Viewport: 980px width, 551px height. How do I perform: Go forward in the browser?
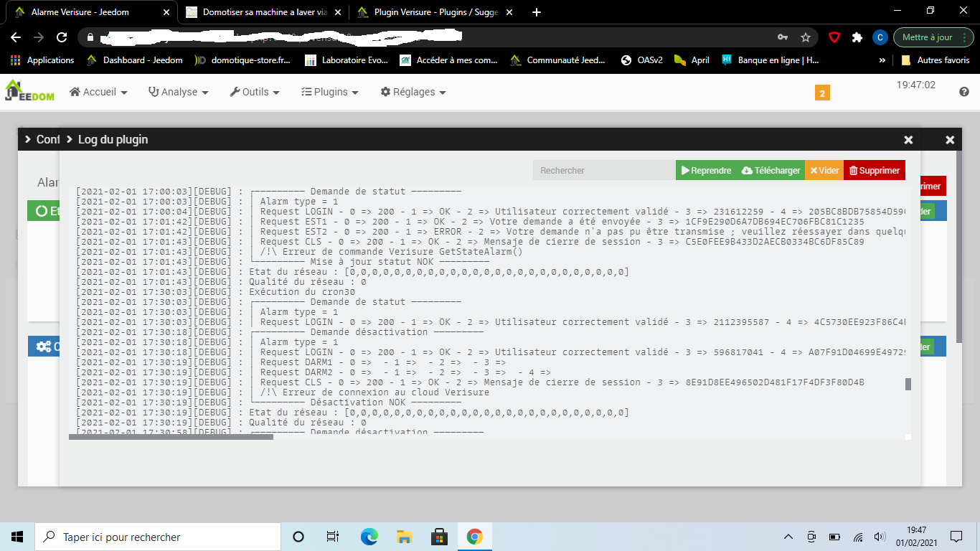(x=39, y=37)
